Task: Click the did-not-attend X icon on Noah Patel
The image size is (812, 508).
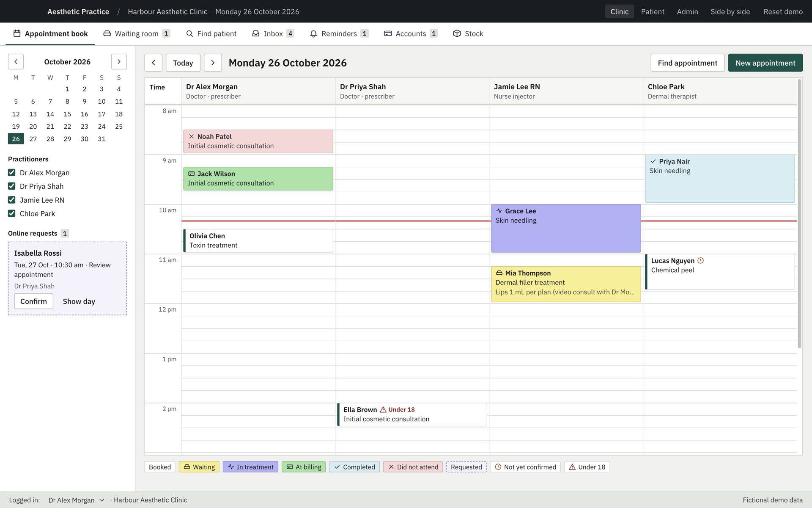Action: [x=192, y=136]
